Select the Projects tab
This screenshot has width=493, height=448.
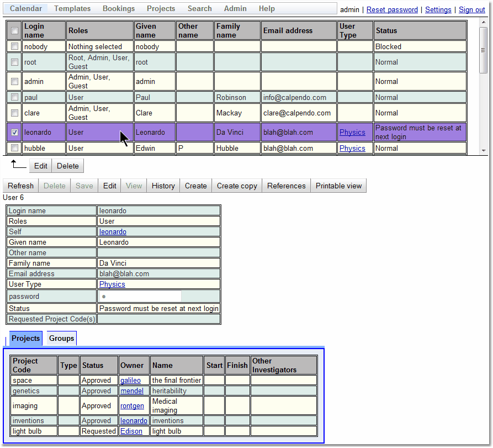26,338
